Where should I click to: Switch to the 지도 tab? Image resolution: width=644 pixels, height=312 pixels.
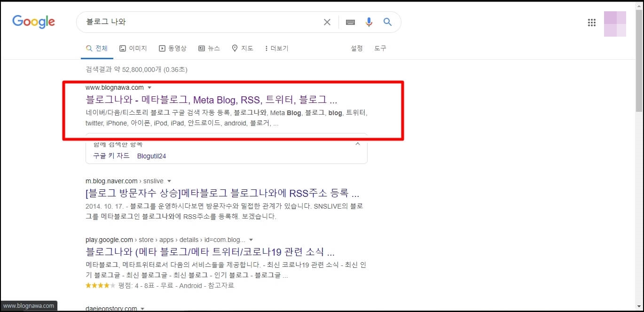pyautogui.click(x=243, y=48)
